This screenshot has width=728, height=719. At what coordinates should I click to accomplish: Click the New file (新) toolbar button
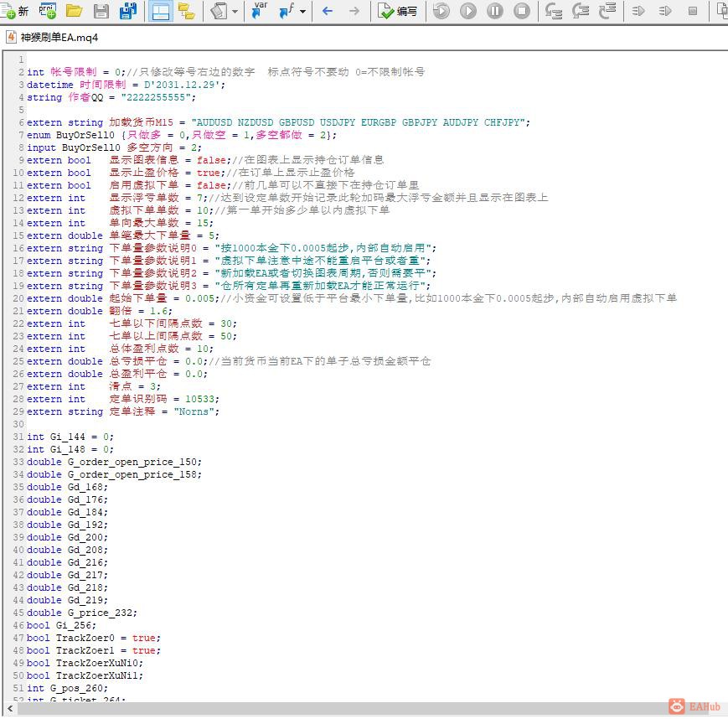14,11
